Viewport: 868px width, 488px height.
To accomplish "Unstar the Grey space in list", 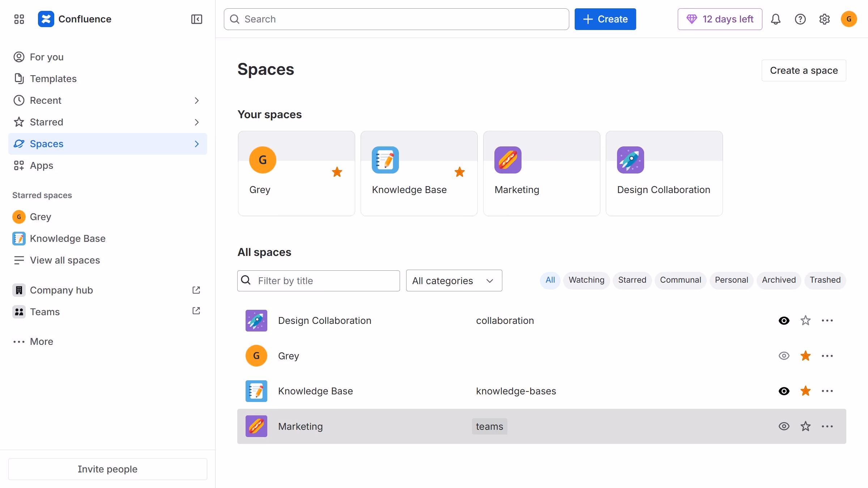I will [x=805, y=356].
